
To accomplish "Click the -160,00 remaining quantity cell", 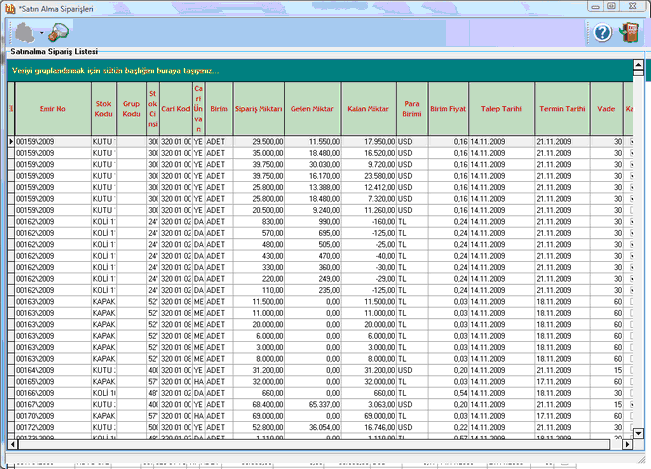I will coord(368,222).
